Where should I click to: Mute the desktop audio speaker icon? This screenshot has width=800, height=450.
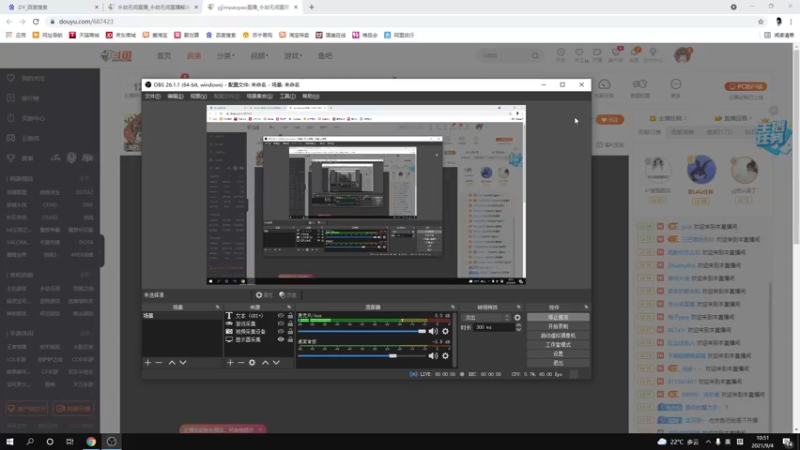click(433, 356)
